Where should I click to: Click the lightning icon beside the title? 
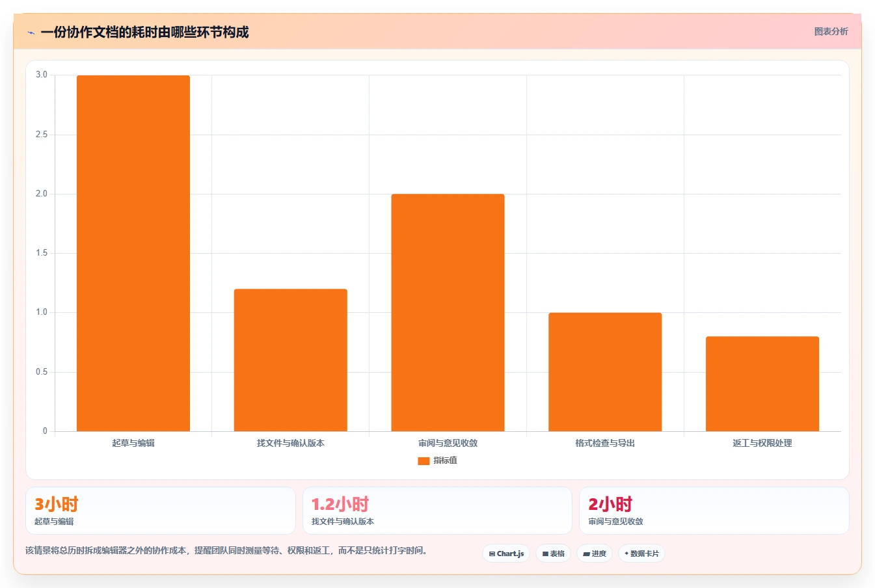pos(31,33)
